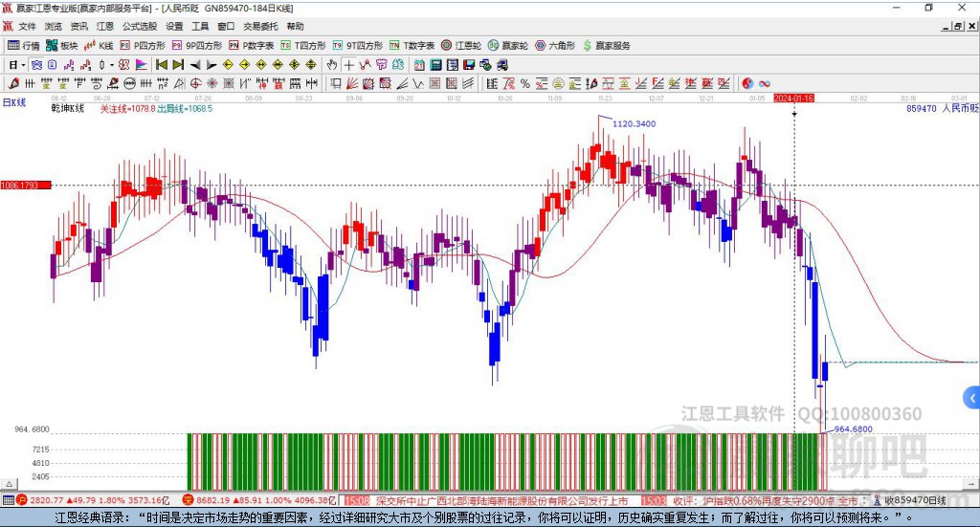Open the 交易委托 menu
Image resolution: width=980 pixels, height=527 pixels.
tap(260, 27)
